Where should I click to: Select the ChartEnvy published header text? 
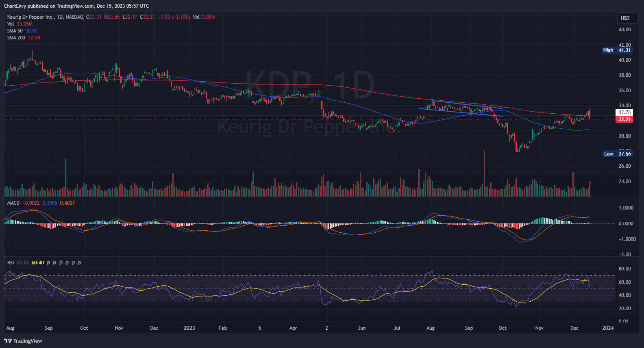point(76,6)
